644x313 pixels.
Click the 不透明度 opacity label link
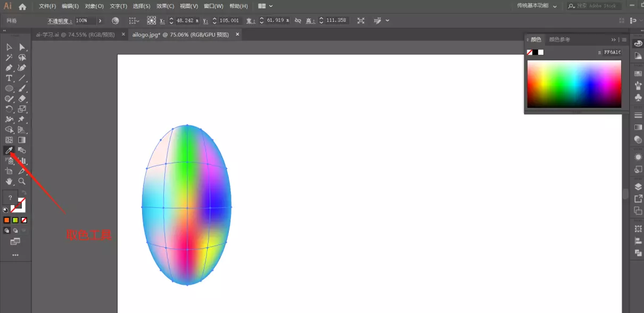point(60,21)
